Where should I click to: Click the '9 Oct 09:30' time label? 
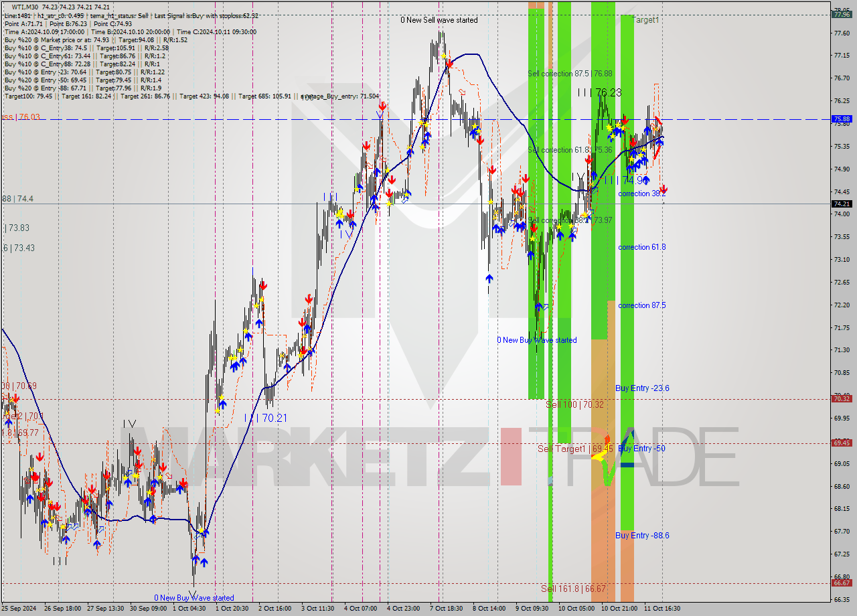(x=532, y=609)
